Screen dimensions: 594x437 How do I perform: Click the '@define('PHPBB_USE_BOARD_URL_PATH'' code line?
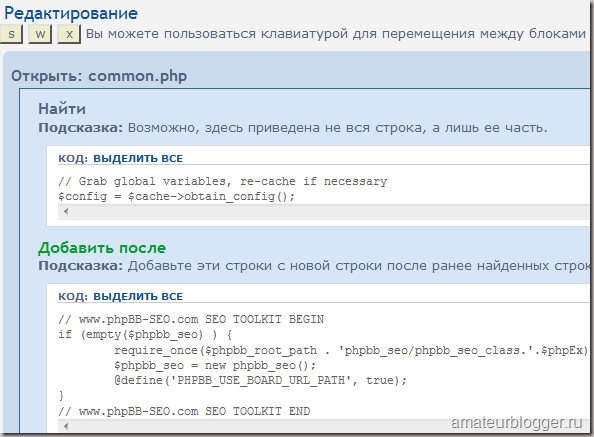pyautogui.click(x=260, y=380)
